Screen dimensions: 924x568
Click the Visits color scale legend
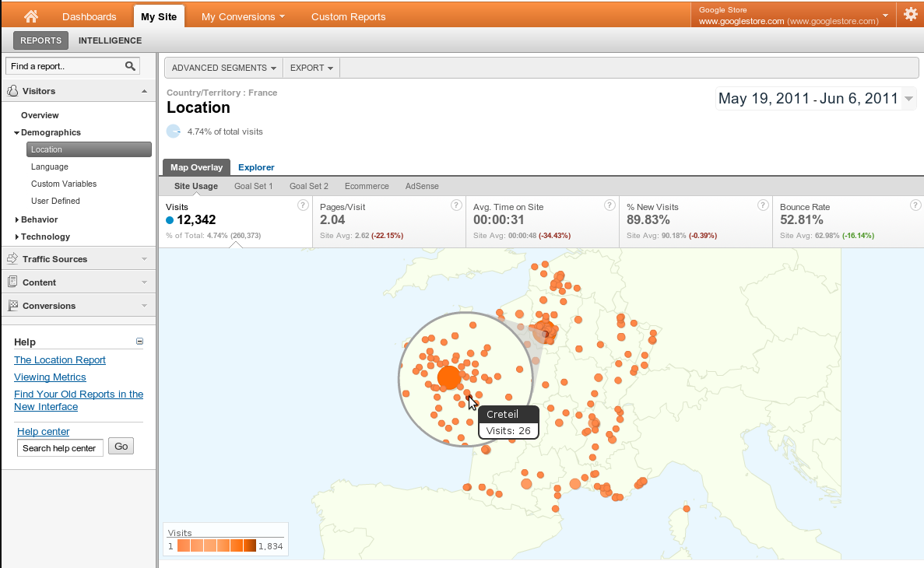pyautogui.click(x=216, y=546)
